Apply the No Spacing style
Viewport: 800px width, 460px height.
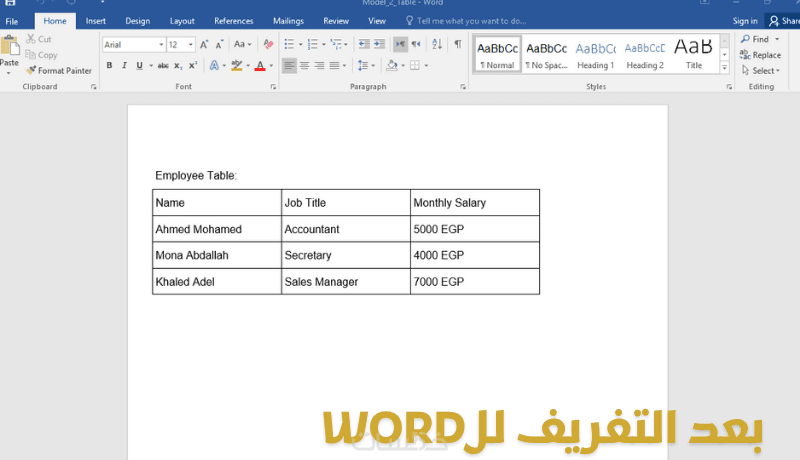click(x=546, y=55)
